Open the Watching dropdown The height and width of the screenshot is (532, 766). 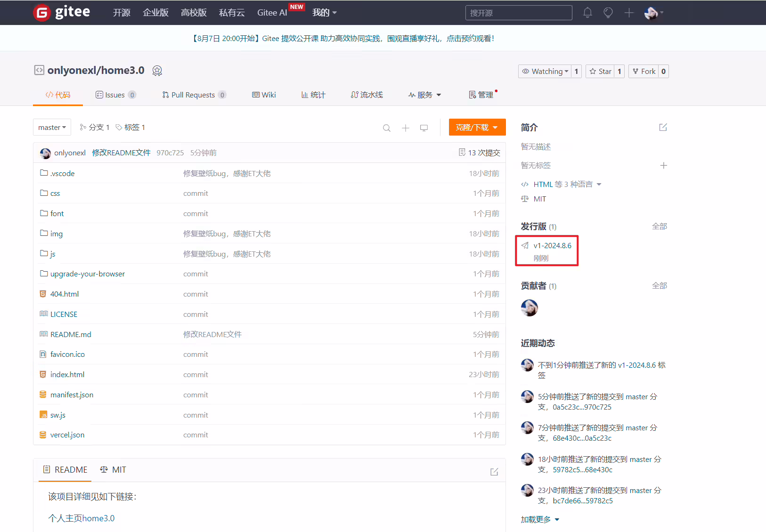(545, 71)
